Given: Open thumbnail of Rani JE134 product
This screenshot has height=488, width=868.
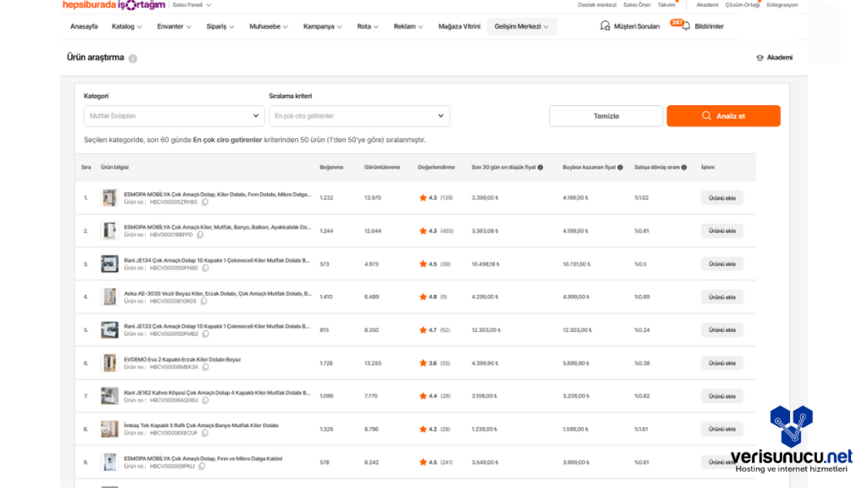Looking at the screenshot, I should [x=109, y=264].
